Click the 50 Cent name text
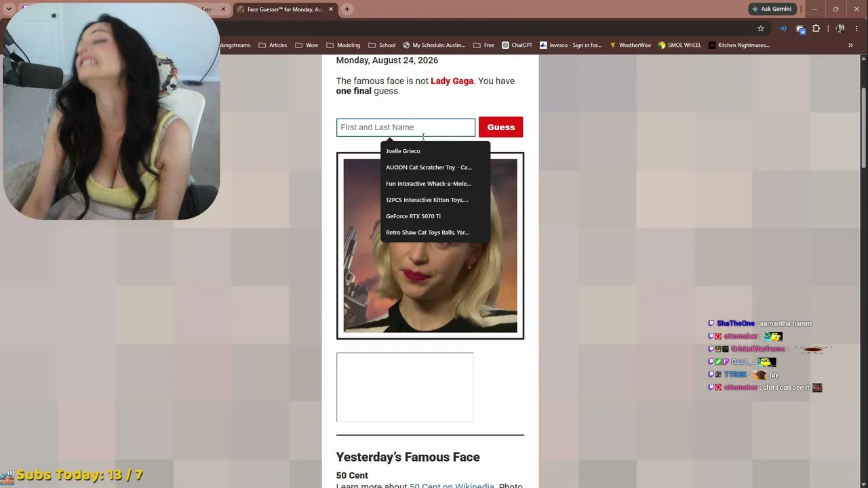This screenshot has height=488, width=868. [x=352, y=475]
